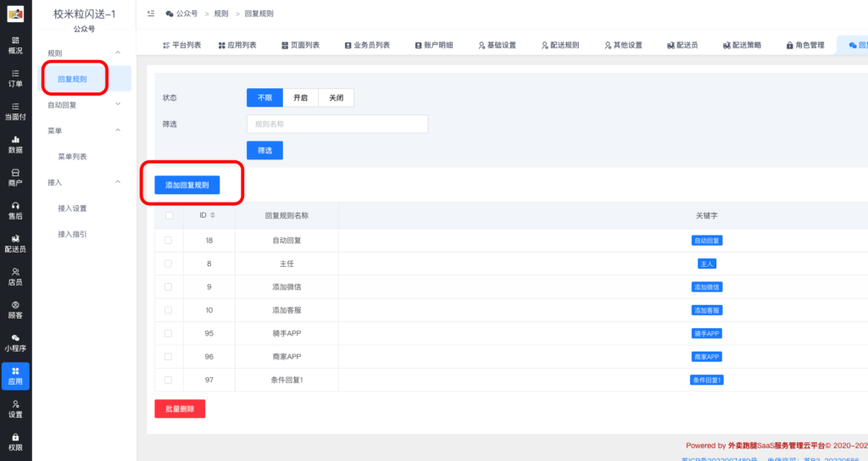Tick the checkbox for row ID 18
The height and width of the screenshot is (461, 868).
pos(169,240)
